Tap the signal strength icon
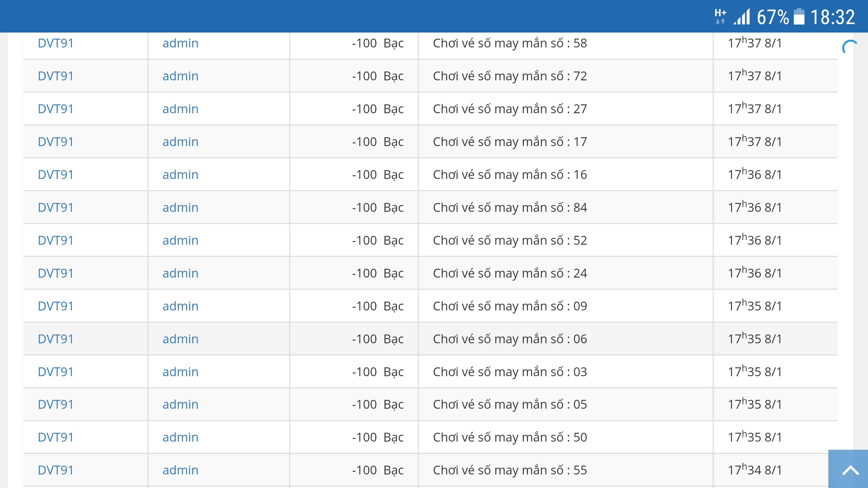This screenshot has width=868, height=488. coord(742,17)
